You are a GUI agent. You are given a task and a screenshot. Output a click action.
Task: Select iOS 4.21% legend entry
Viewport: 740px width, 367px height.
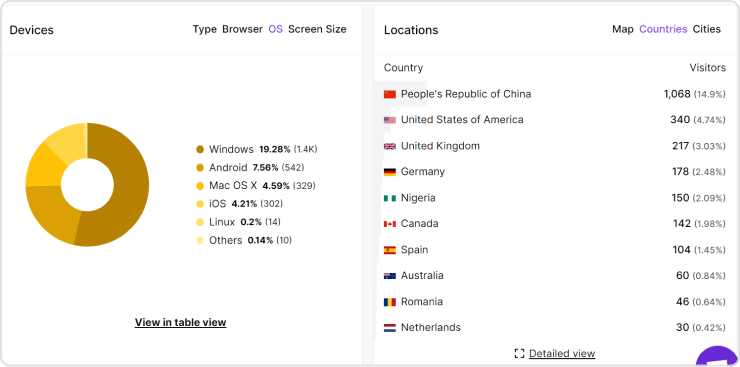pos(239,204)
